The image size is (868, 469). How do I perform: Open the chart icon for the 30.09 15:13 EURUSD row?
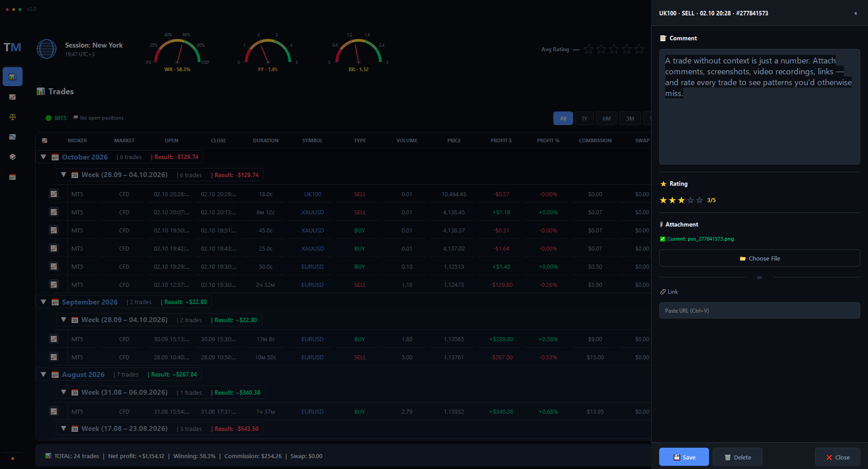(54, 339)
